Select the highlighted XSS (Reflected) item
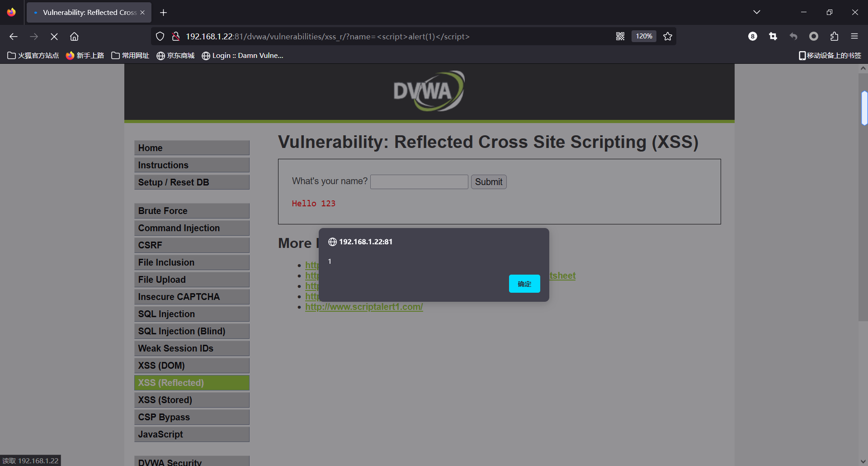Image resolution: width=868 pixels, height=466 pixels. (192, 383)
